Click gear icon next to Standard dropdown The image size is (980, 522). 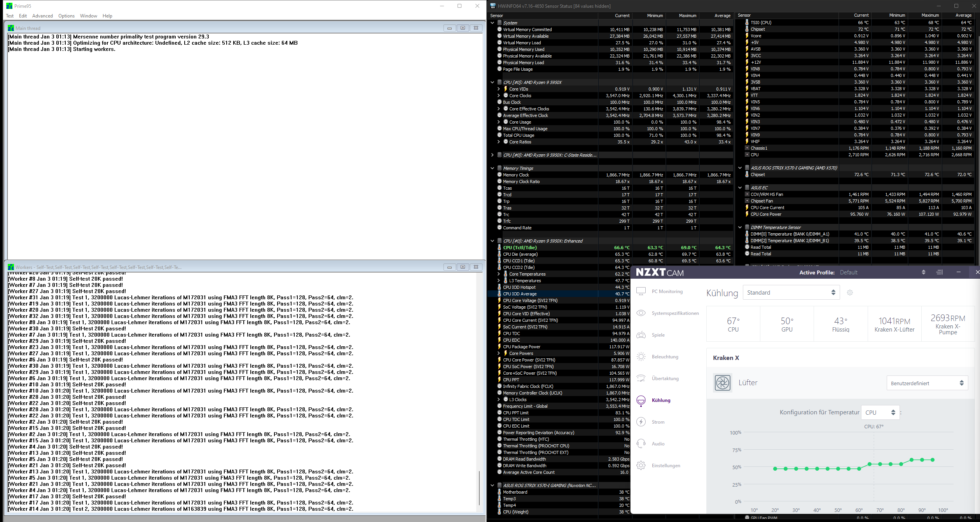click(x=850, y=293)
